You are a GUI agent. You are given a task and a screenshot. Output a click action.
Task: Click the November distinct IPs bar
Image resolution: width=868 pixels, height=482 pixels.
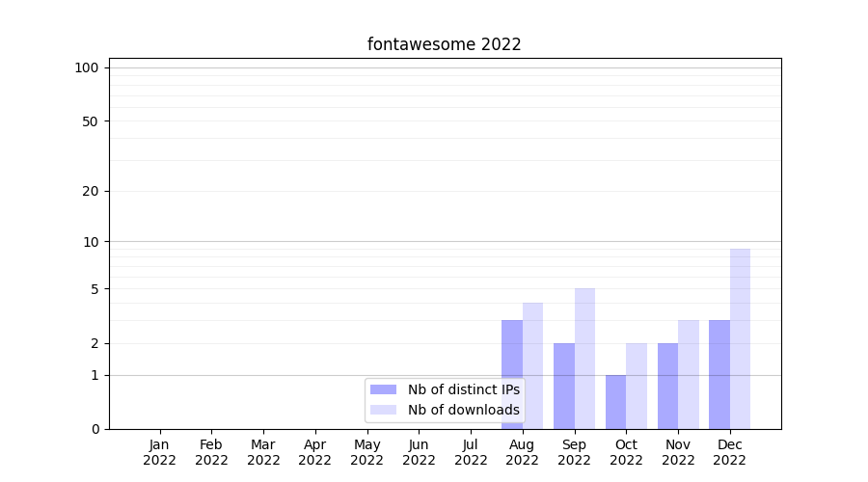tap(667, 386)
